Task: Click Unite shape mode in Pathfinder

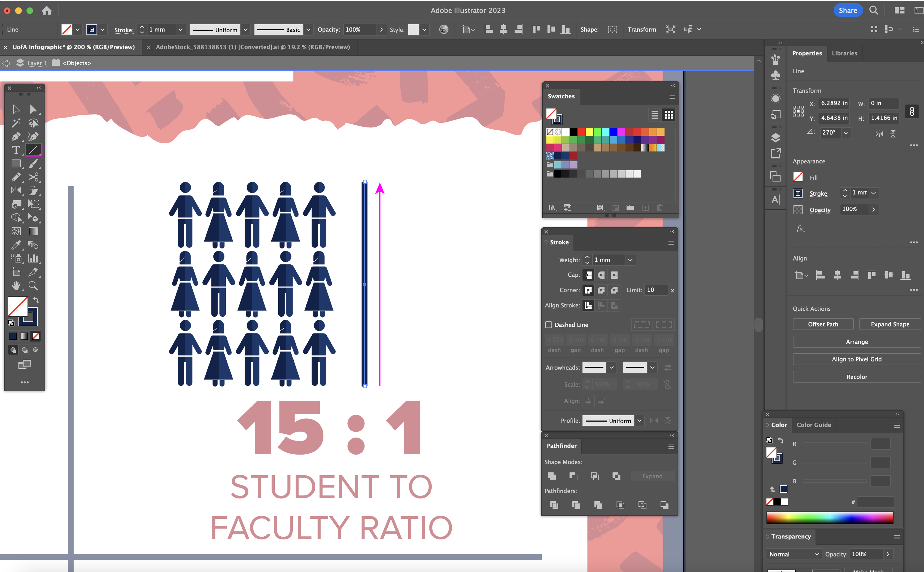Action: coord(552,476)
